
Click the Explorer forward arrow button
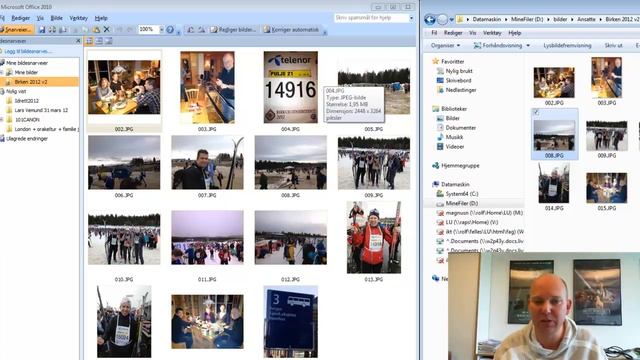click(x=442, y=19)
